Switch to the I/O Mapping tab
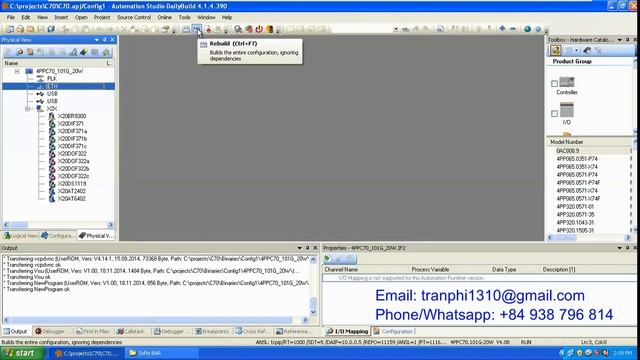 (x=347, y=331)
